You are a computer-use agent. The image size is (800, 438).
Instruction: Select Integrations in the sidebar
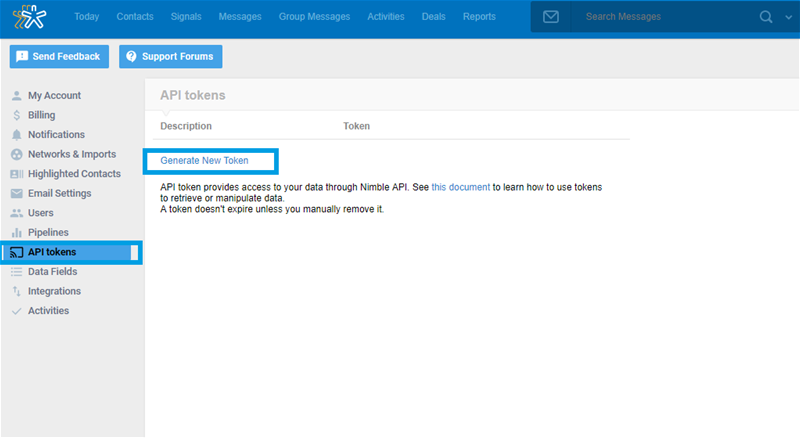(x=54, y=291)
